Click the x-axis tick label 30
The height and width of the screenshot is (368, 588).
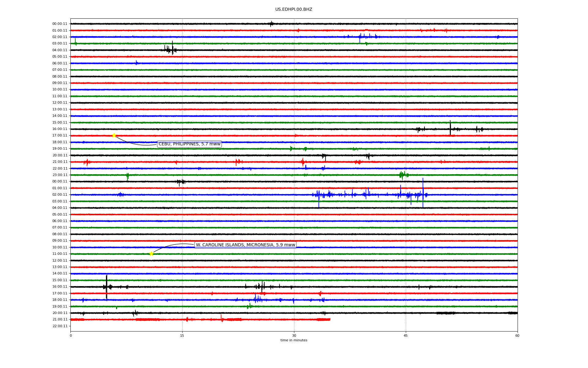294,335
